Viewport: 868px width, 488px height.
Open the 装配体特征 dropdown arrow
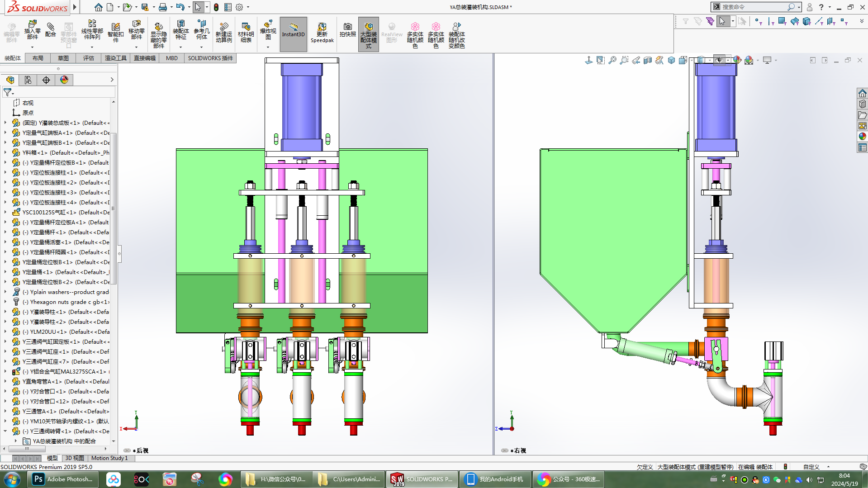click(180, 47)
